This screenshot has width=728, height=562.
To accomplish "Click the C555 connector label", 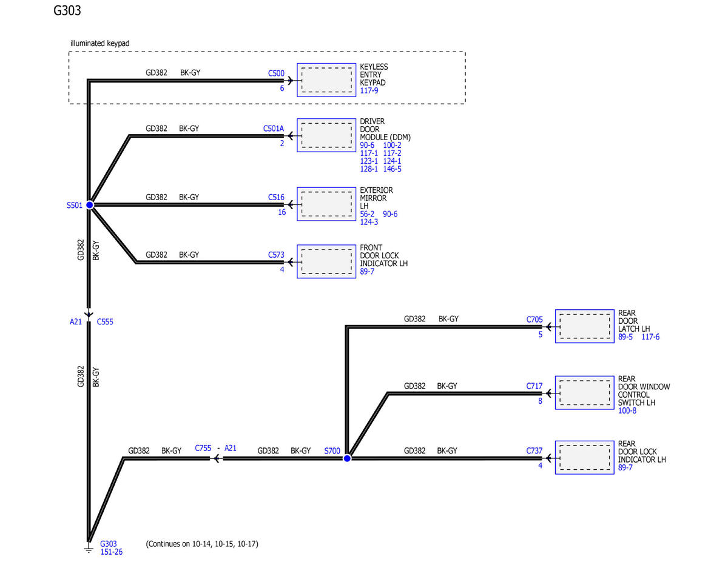I will click(105, 322).
